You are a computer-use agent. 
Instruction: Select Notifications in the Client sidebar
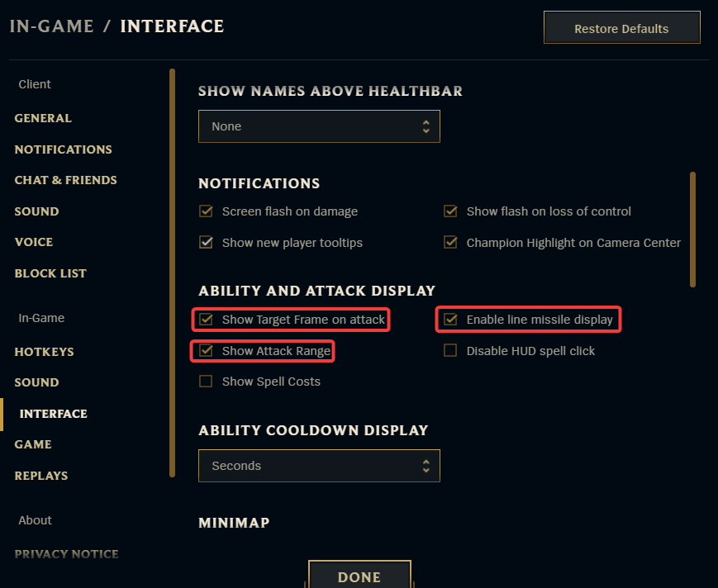coord(63,149)
